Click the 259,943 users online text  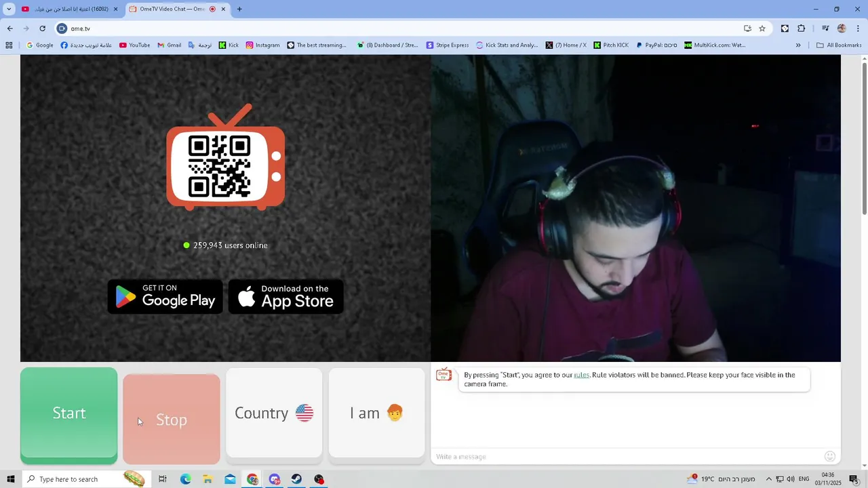tap(231, 245)
